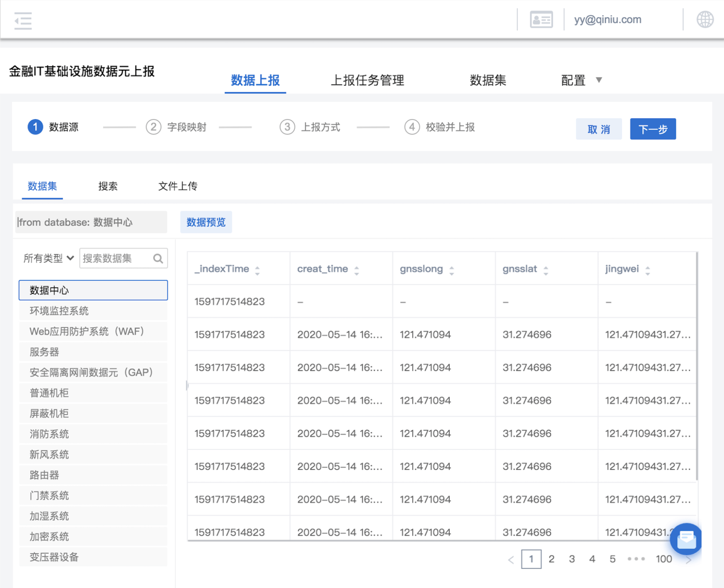This screenshot has width=724, height=588.
Task: Collapse the left navigation sidebar
Action: pyautogui.click(x=23, y=20)
